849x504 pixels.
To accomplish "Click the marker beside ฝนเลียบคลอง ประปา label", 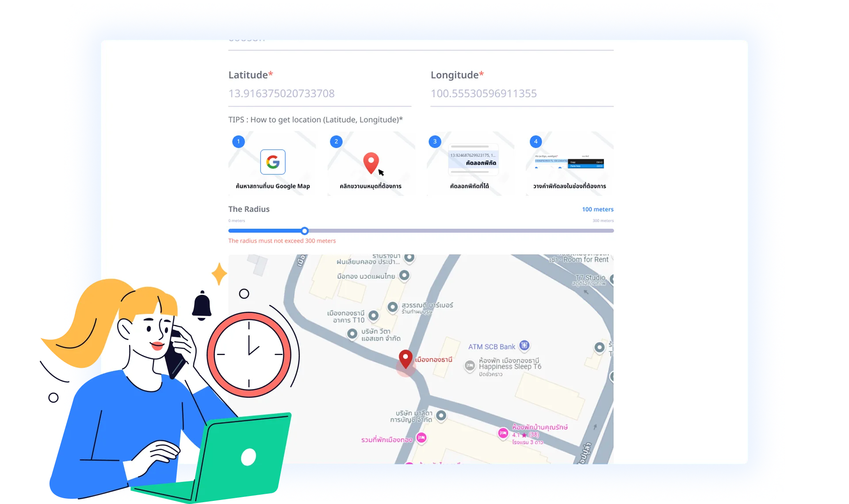I will coord(409,258).
